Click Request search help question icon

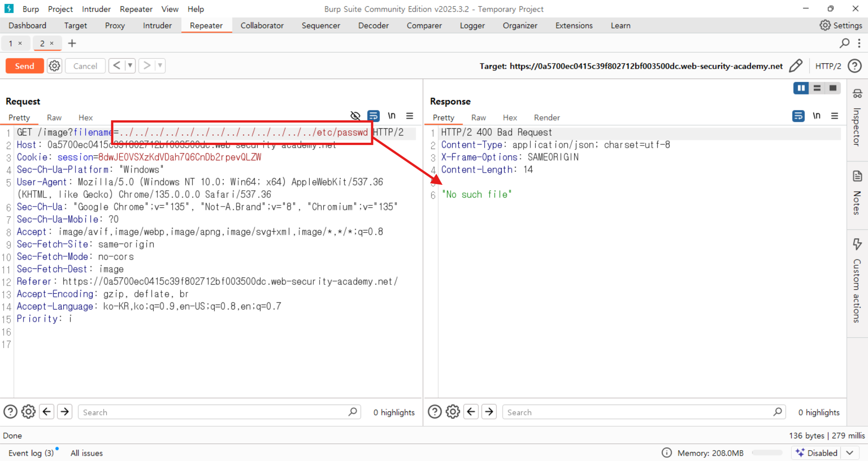tap(10, 412)
